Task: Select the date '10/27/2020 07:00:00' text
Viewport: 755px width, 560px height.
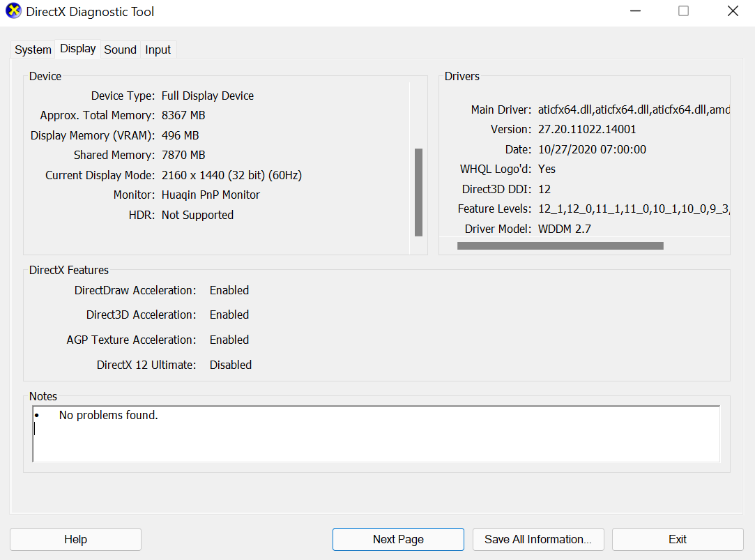Action: tap(592, 150)
